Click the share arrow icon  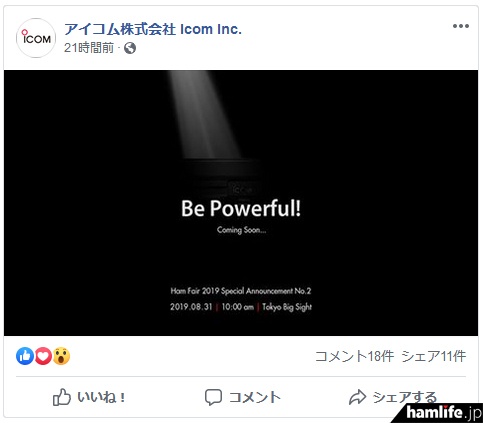(x=357, y=397)
